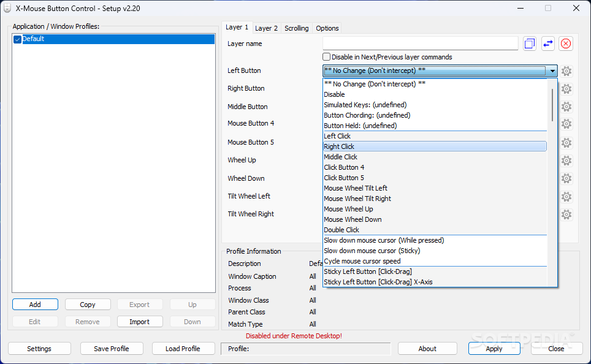Select Mouse Wheel Down option

coord(435,219)
